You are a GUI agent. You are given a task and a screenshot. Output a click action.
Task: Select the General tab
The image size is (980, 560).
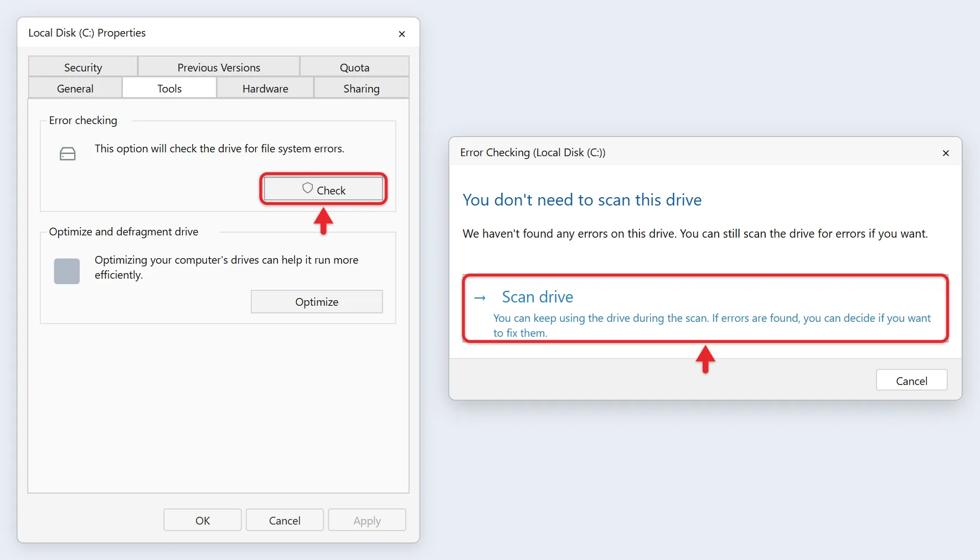point(75,88)
